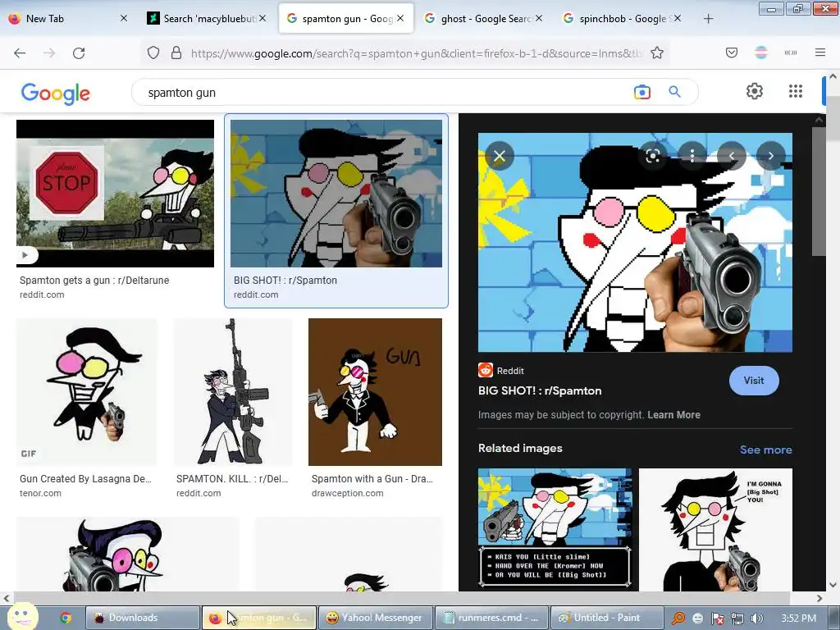Open 'Gun Created By Lasagna De...' result
840x630 pixels.
[85, 479]
